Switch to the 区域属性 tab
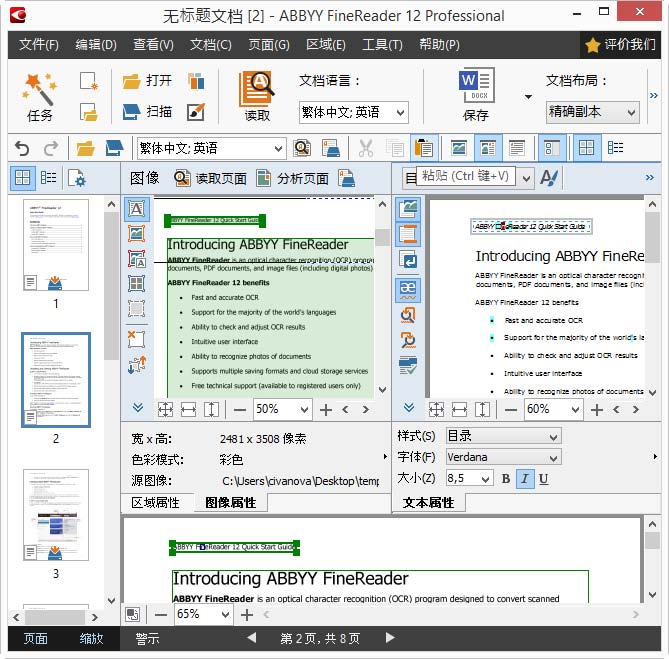The image size is (669, 659). point(155,502)
